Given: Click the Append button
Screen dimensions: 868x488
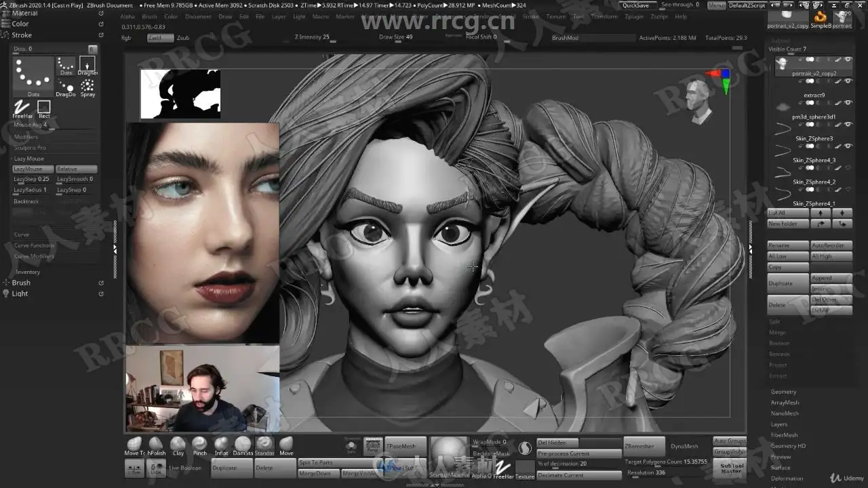Looking at the screenshot, I should pos(831,278).
